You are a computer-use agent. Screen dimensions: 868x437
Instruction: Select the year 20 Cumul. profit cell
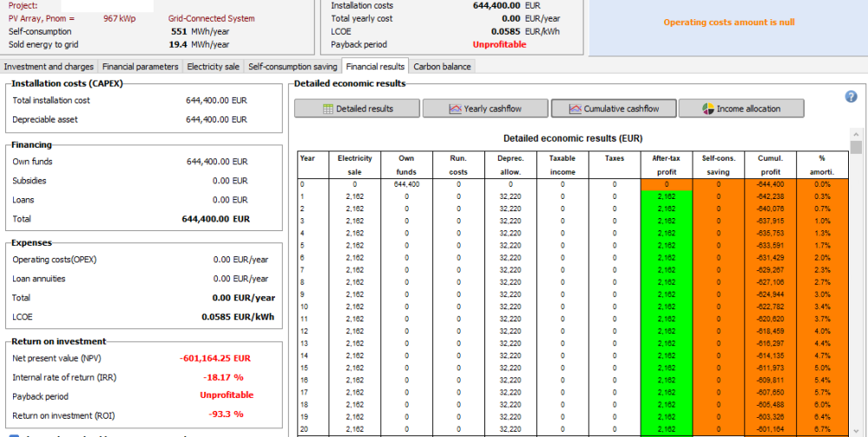pyautogui.click(x=771, y=428)
